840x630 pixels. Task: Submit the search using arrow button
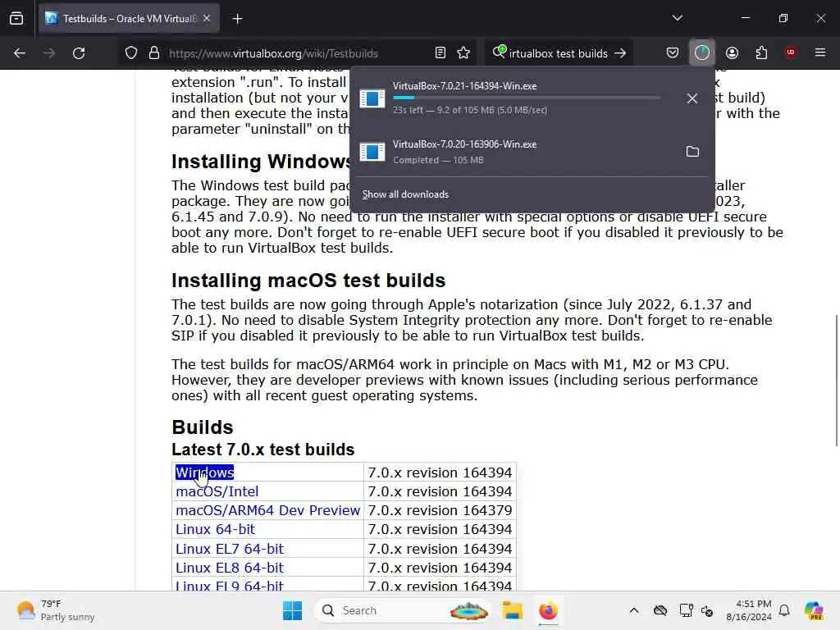pos(620,53)
